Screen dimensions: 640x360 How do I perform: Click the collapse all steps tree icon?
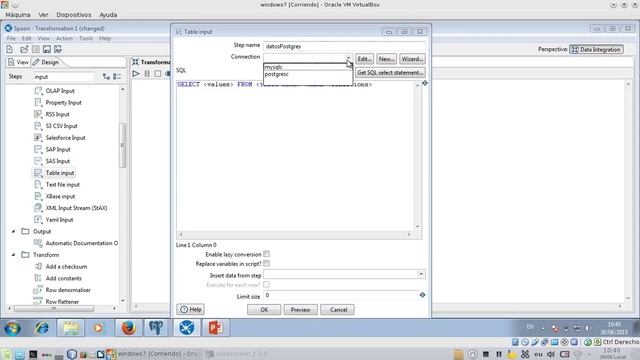[117, 76]
